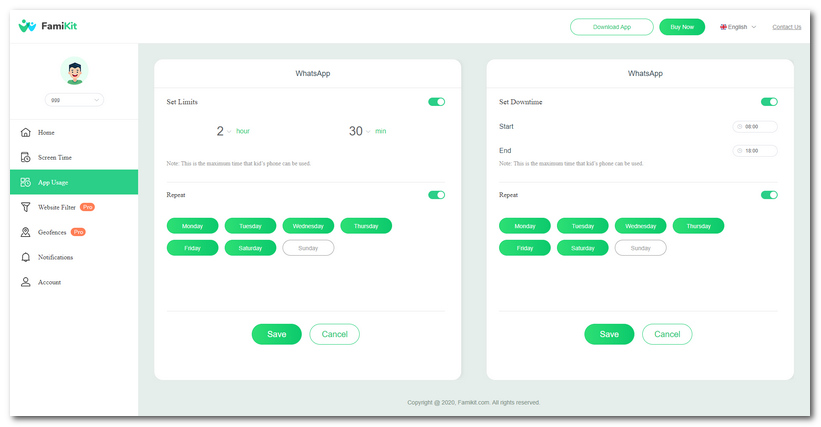Save the Set Limits settings
Screen dimensions: 821x427
click(x=276, y=334)
